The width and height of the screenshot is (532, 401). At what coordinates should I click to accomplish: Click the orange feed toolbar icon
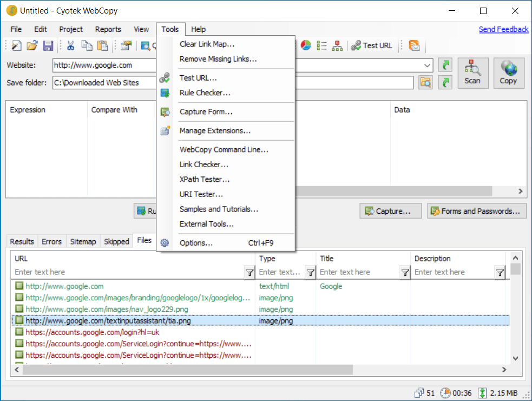pos(414,45)
